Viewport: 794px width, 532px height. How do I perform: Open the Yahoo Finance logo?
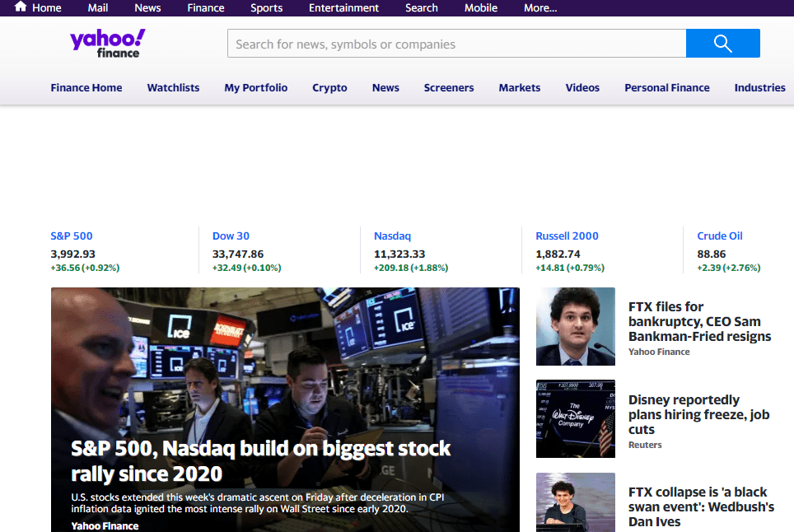[x=107, y=44]
